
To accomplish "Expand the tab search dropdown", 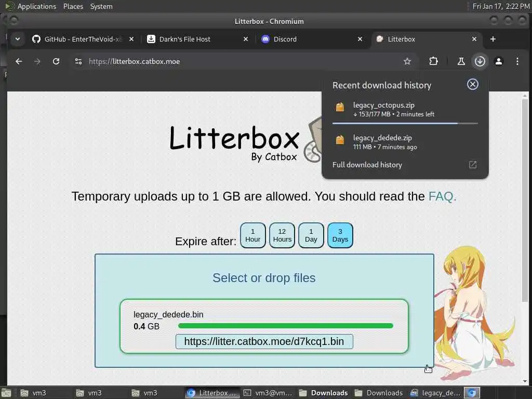I will [18, 39].
